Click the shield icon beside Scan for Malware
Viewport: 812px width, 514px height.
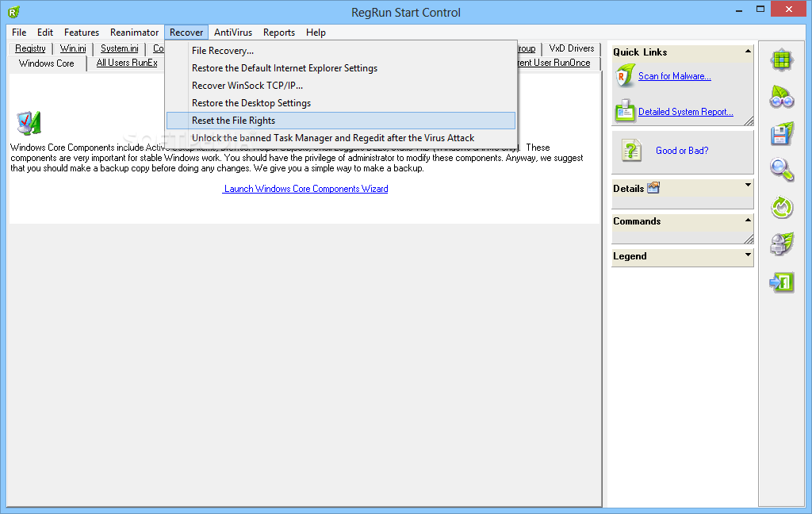point(625,75)
